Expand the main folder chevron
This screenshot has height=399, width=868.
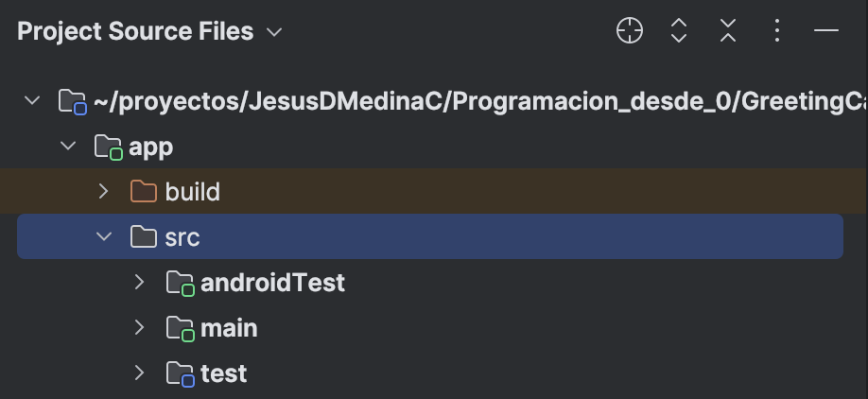coord(140,328)
